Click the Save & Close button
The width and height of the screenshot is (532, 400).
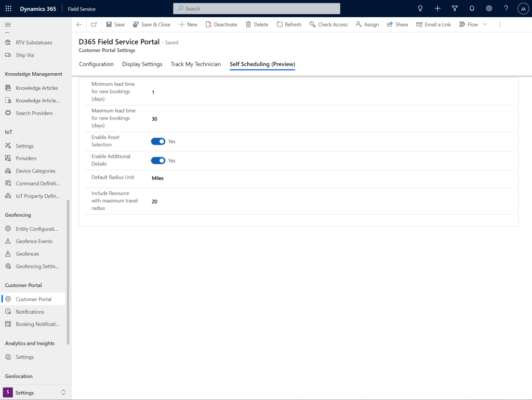coord(152,24)
